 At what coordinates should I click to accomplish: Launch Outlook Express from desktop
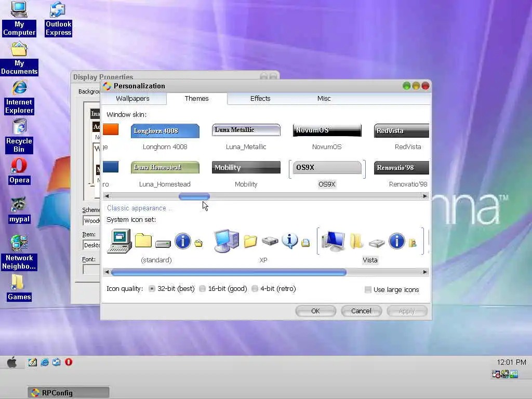point(58,19)
